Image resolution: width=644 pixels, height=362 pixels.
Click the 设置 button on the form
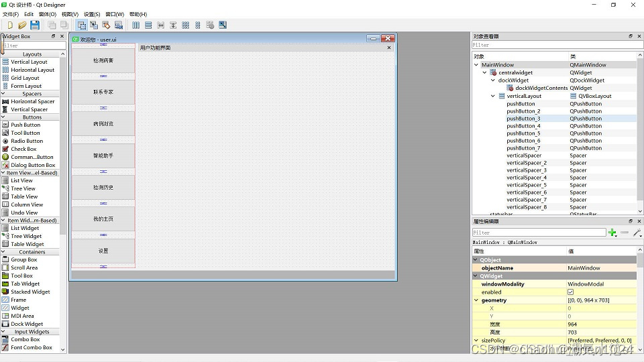pyautogui.click(x=103, y=251)
